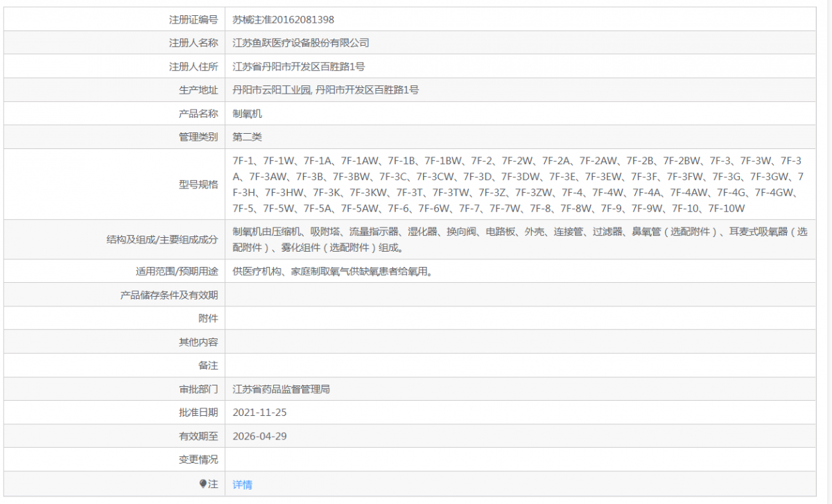Select product name value 制氧机
This screenshot has width=832, height=504.
pos(248,114)
